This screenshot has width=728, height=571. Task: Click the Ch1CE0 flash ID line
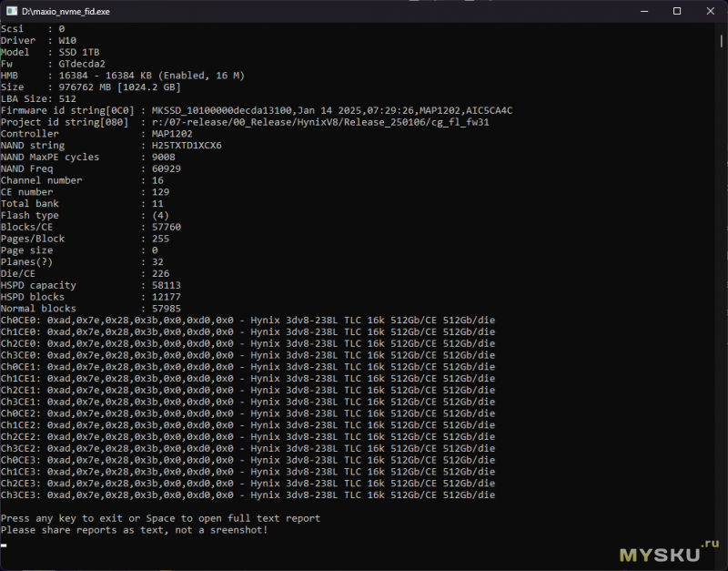[248, 331]
